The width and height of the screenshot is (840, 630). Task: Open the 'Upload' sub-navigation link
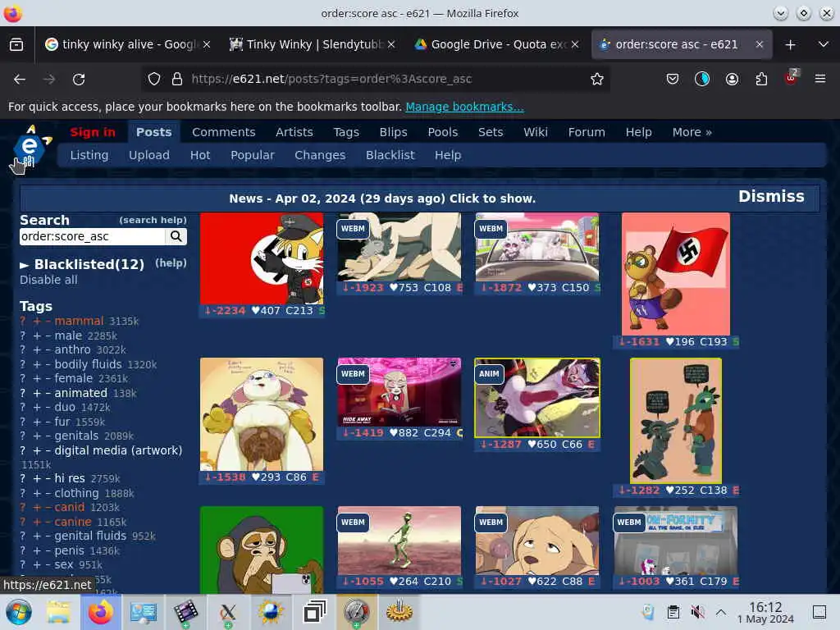coord(149,155)
